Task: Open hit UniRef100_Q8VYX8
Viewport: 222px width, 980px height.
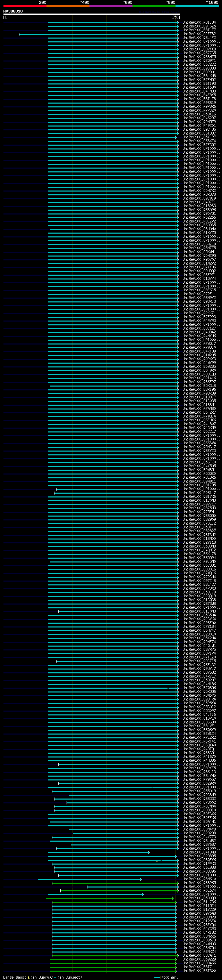Action: click(x=199, y=49)
